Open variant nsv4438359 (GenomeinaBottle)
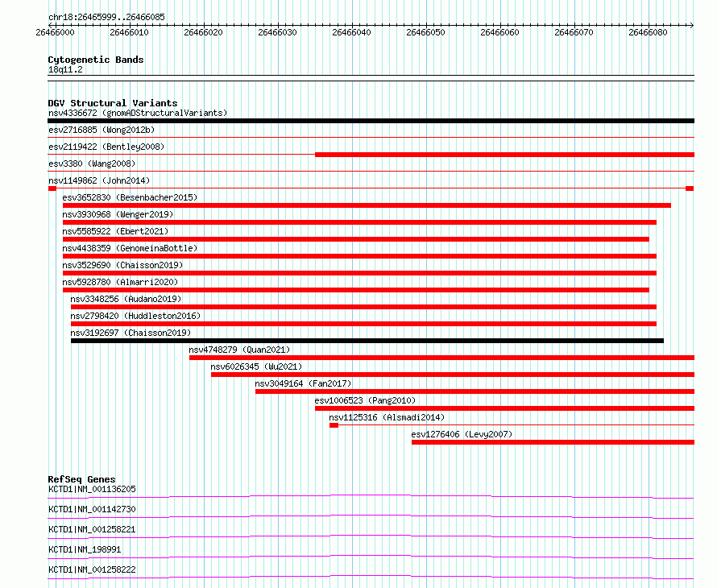 tap(130, 248)
